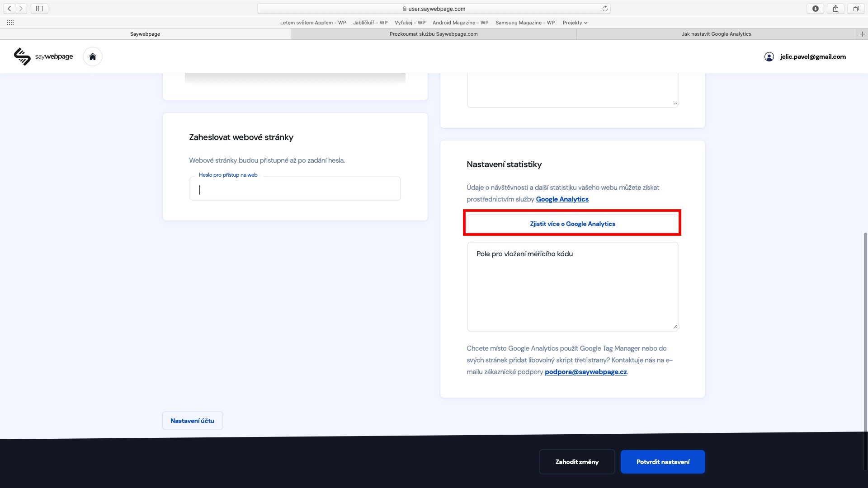The image size is (868, 488).
Task: Click the Safari share icon
Action: pos(835,9)
